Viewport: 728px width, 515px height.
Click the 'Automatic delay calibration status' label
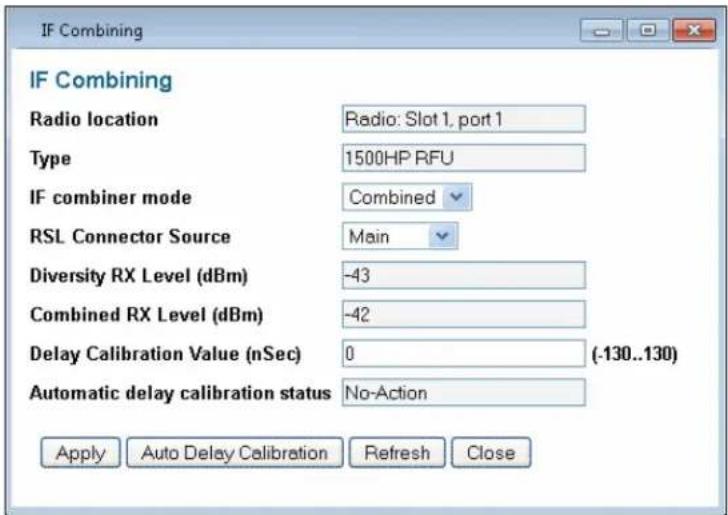(x=180, y=393)
